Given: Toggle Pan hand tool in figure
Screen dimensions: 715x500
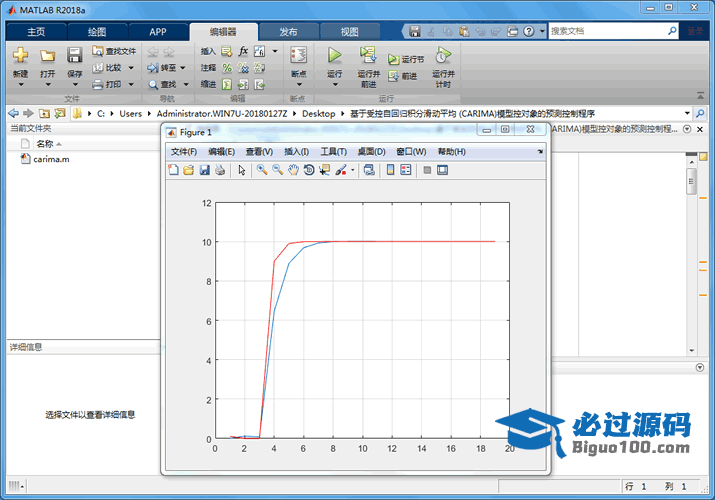Looking at the screenshot, I should pyautogui.click(x=293, y=170).
